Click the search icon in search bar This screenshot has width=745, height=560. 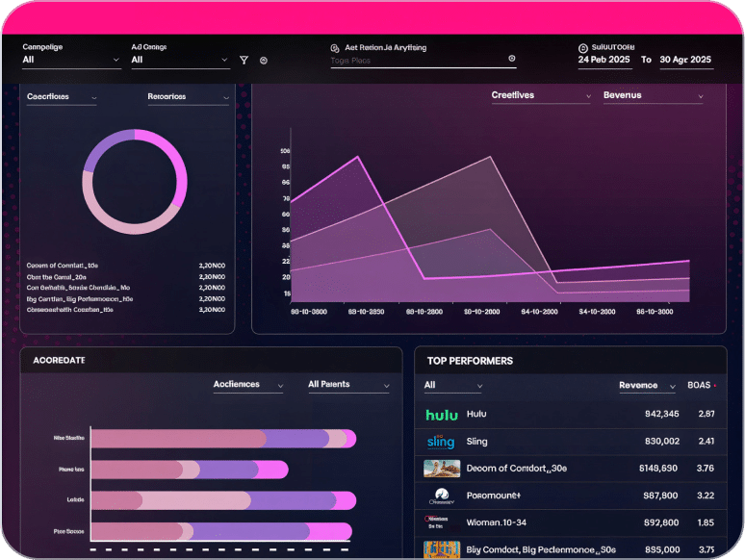pos(335,48)
